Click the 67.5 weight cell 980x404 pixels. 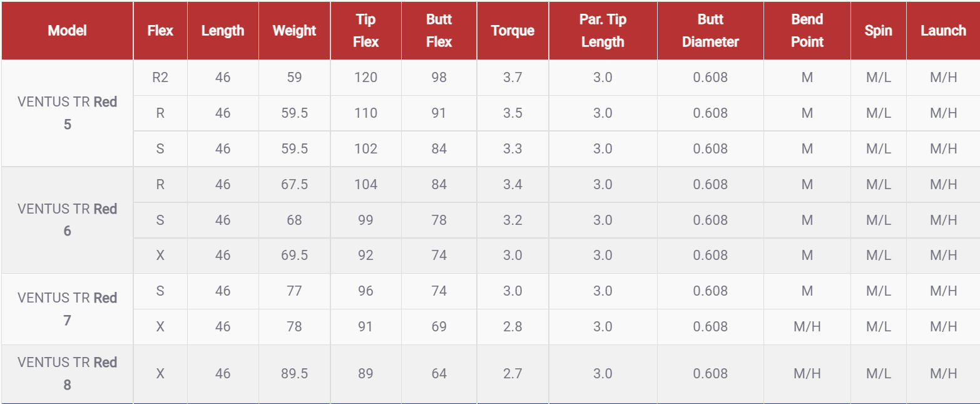click(294, 184)
